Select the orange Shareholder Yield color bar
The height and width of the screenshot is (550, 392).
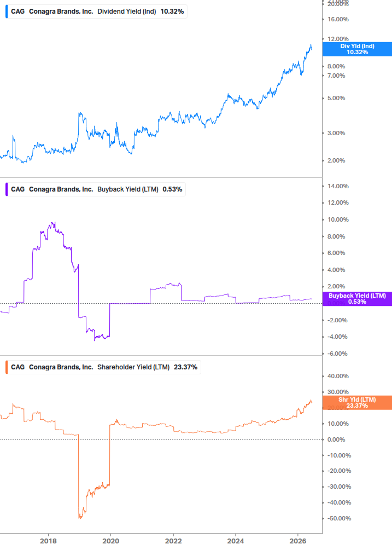(x=7, y=367)
